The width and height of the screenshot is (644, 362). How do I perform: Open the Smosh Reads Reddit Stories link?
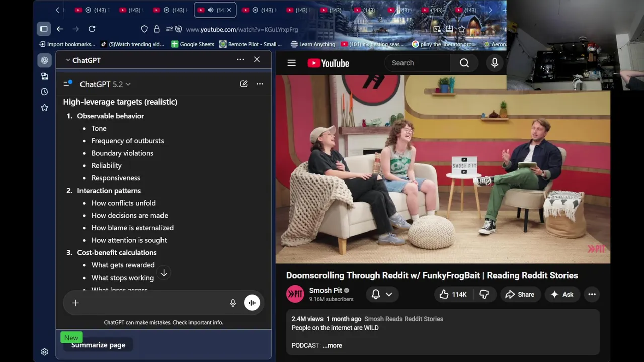coord(404,319)
